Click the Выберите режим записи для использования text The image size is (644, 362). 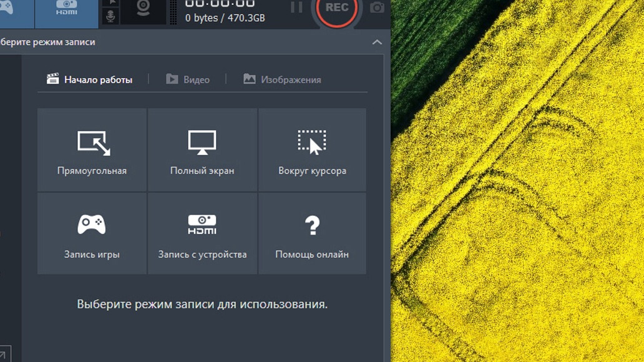202,304
